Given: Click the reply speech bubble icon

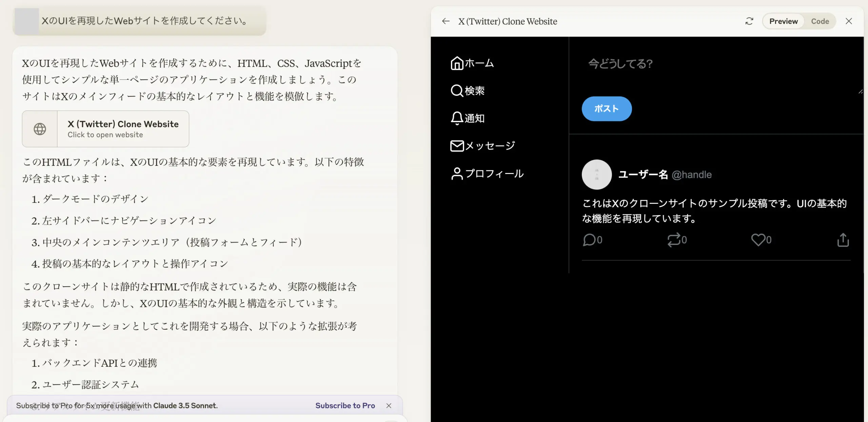Looking at the screenshot, I should [x=589, y=240].
